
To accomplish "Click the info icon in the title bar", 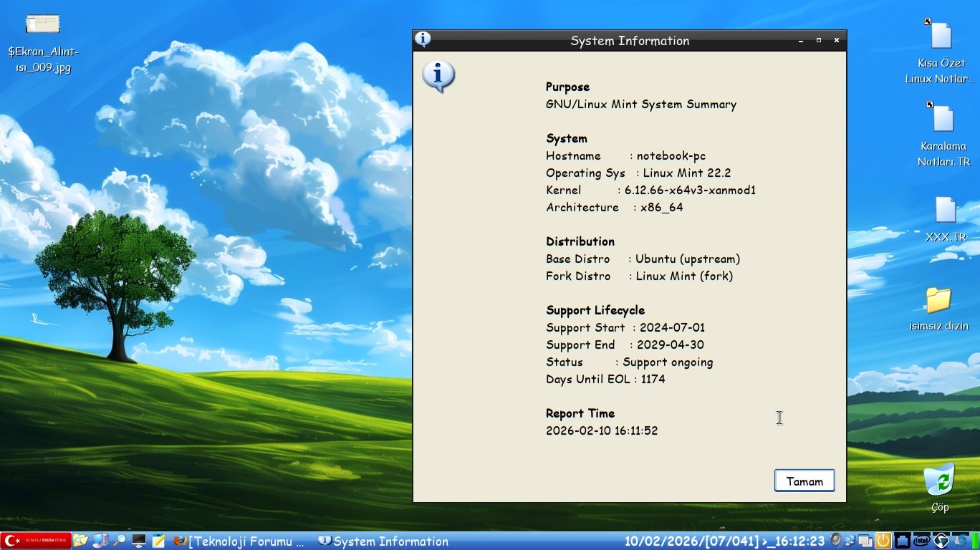I will [423, 39].
